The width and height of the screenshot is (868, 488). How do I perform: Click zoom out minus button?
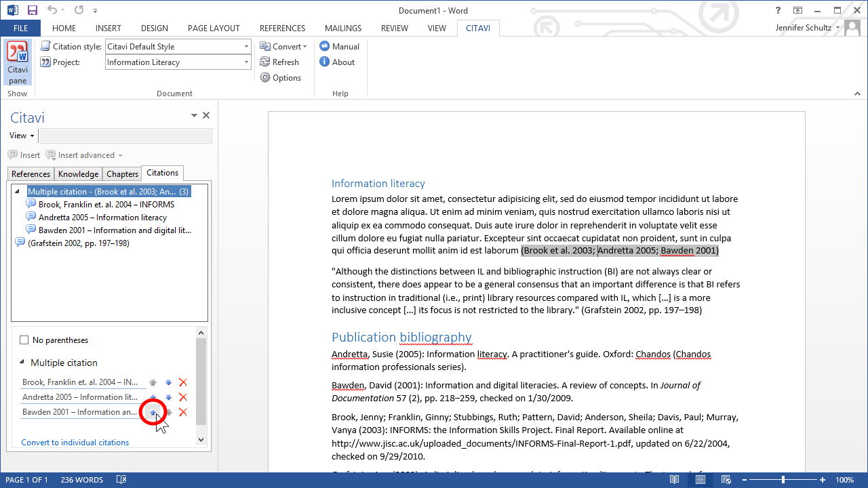746,480
